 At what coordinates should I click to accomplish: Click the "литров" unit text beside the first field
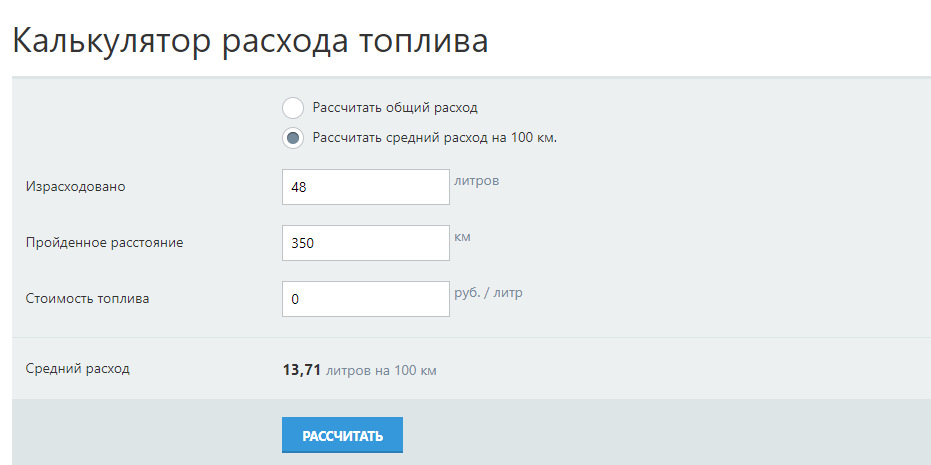point(476,181)
